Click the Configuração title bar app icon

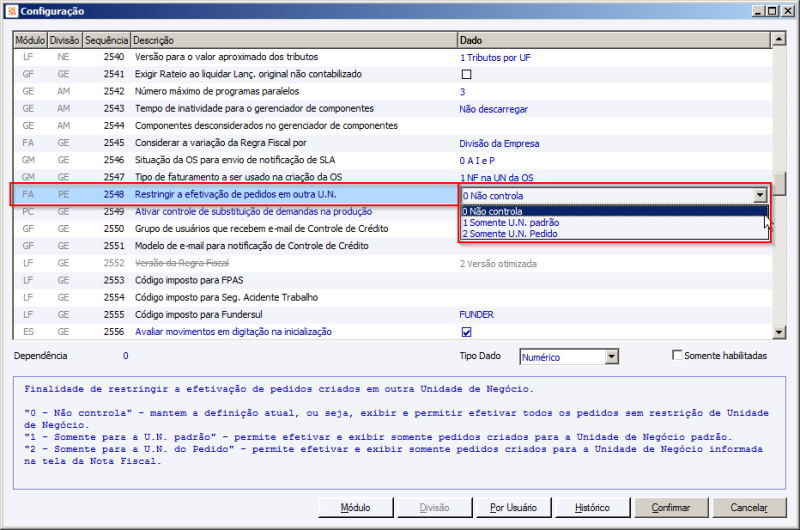tap(12, 11)
